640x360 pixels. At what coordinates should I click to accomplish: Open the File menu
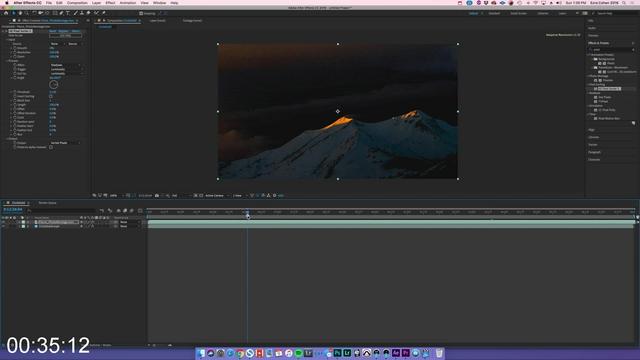pyautogui.click(x=49, y=3)
